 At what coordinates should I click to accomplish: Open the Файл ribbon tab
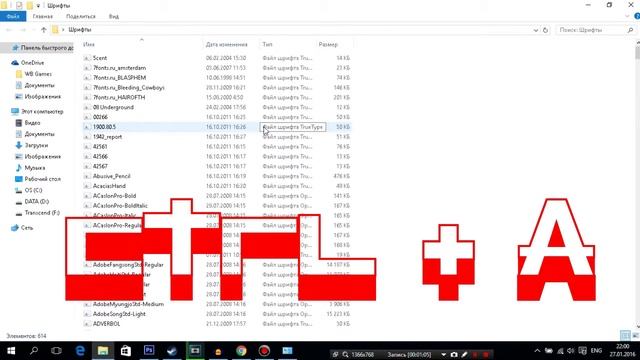pyautogui.click(x=13, y=16)
